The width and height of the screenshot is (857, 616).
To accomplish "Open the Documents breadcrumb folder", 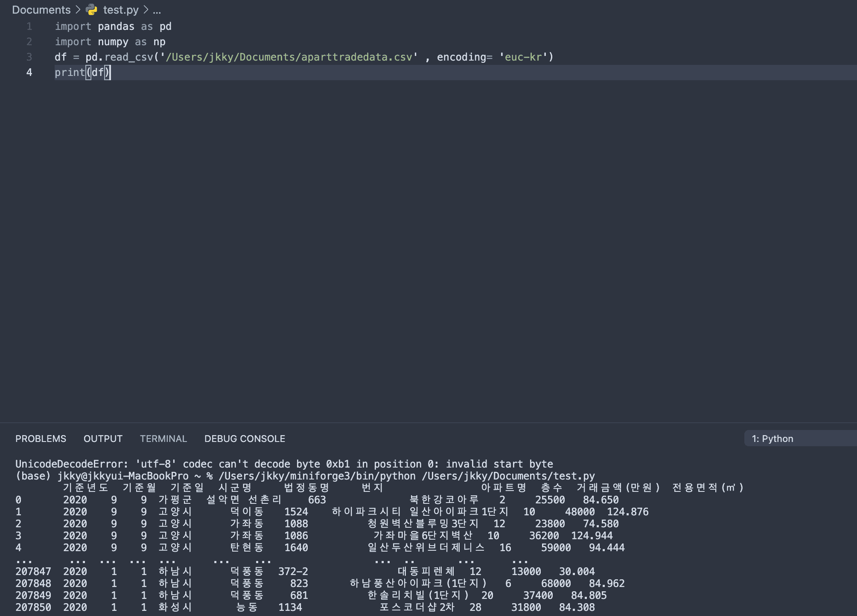I will (41, 9).
